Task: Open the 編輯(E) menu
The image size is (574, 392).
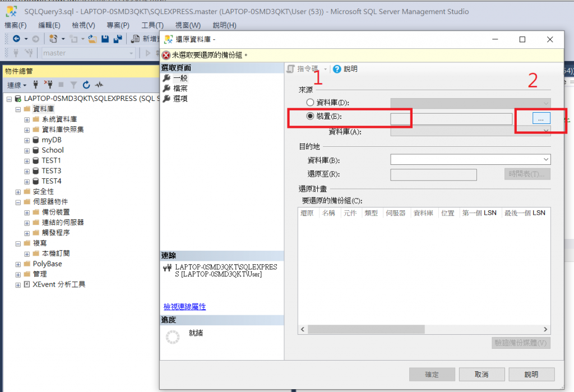Action: [49, 25]
